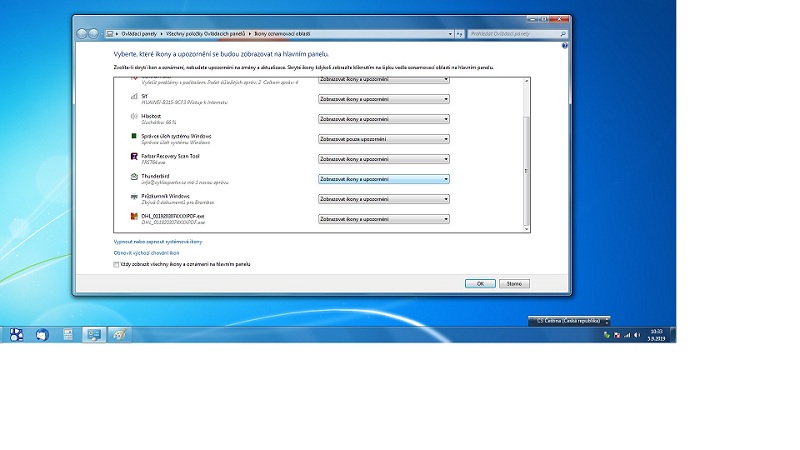Open the Správce úloh systému Windows dropdown
800x450 pixels.
[384, 139]
